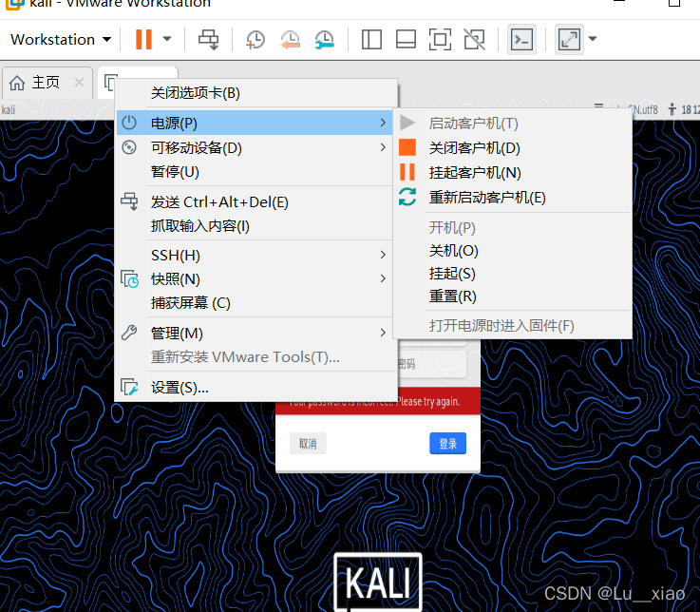Expand the power options arrow beside pause
This screenshot has width=700, height=612.
click(167, 39)
